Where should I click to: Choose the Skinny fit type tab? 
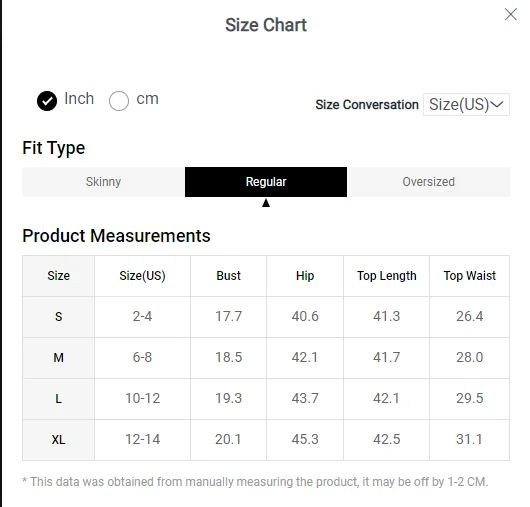click(x=103, y=182)
